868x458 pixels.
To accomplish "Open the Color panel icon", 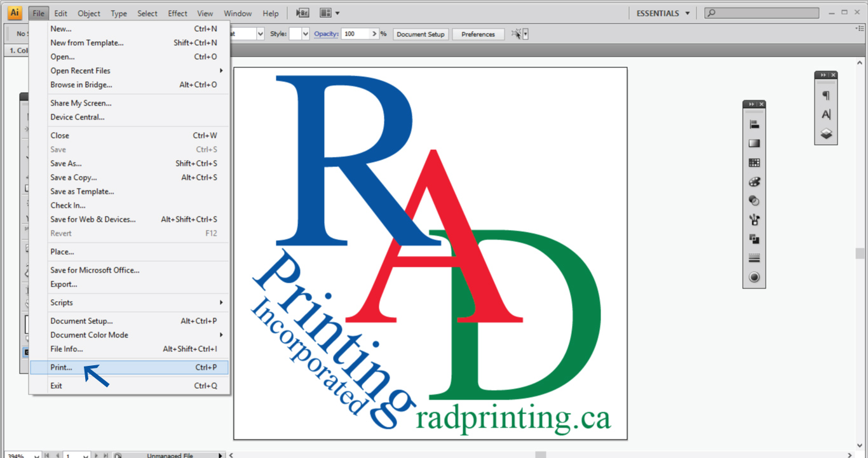I will point(754,181).
